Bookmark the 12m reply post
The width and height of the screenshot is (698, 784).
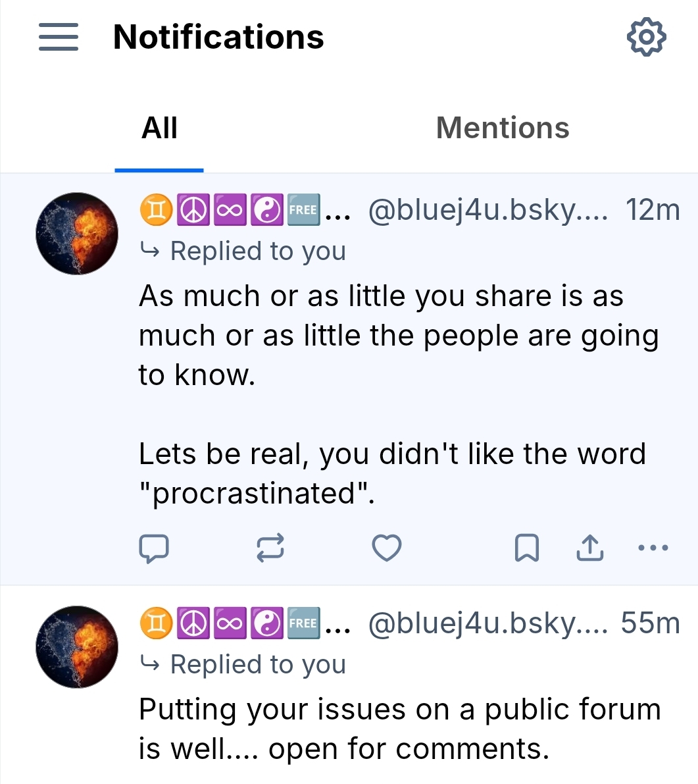coord(526,548)
